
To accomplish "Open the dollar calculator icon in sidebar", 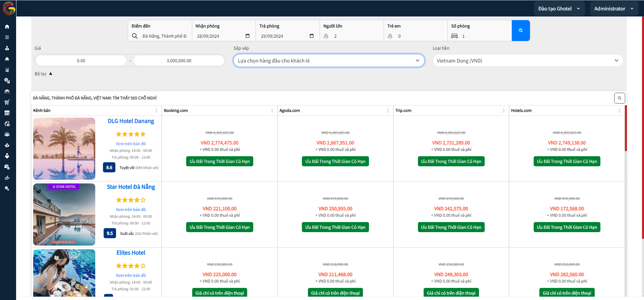I will 7,81.
